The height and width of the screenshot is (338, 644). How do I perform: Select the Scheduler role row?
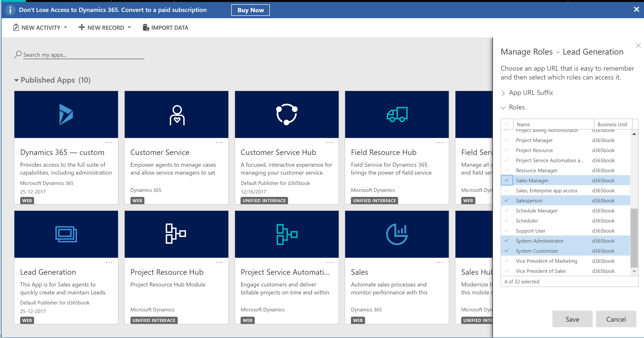565,221
